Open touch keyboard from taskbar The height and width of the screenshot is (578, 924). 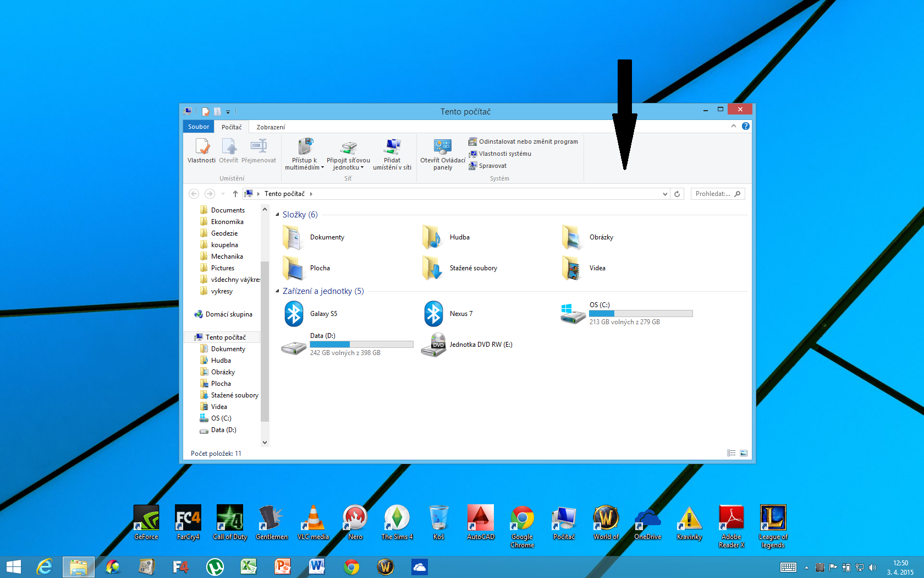[x=788, y=568]
